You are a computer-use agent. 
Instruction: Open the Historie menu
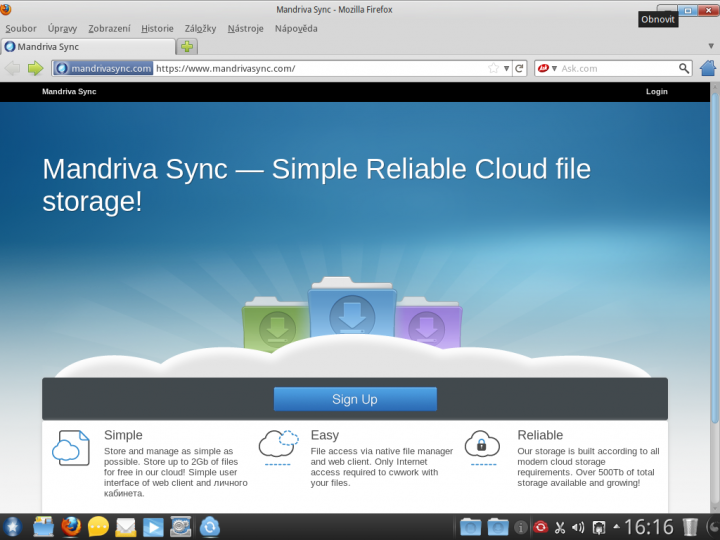click(x=158, y=28)
